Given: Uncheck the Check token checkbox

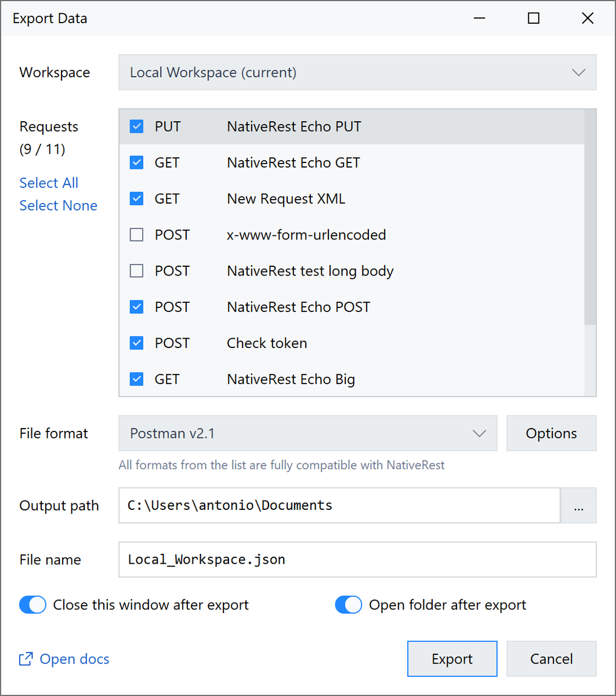Looking at the screenshot, I should (136, 343).
